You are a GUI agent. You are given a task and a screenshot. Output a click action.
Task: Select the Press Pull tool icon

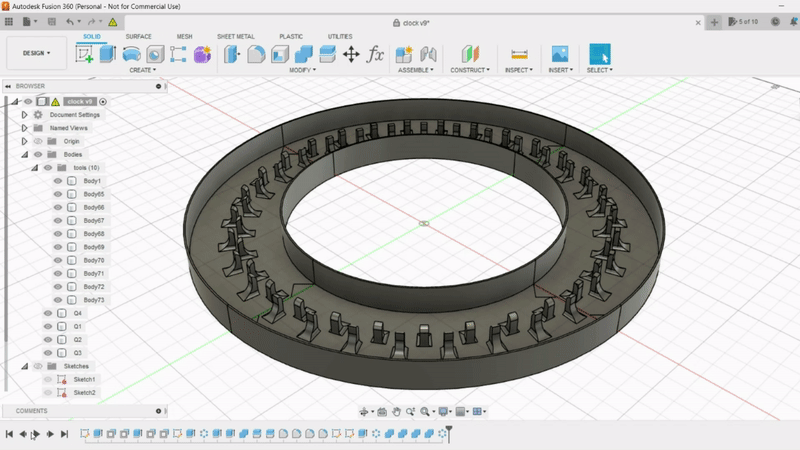(232, 54)
